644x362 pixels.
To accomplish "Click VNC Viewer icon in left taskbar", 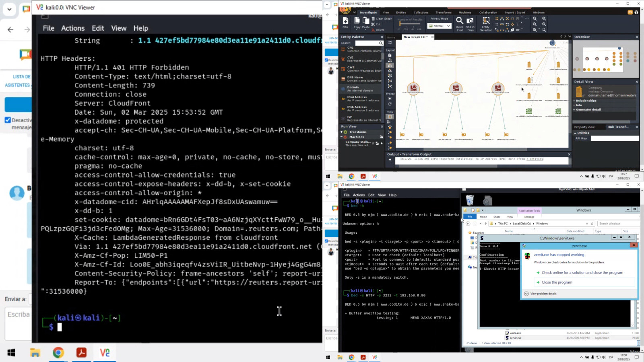I will 105,353.
